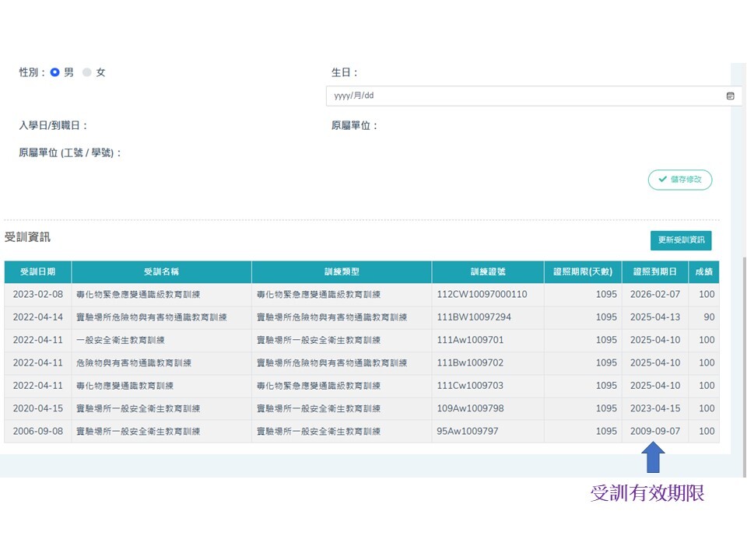Click the 訓練證號 column header
Viewport: 747px width, 560px height.
coord(488,272)
